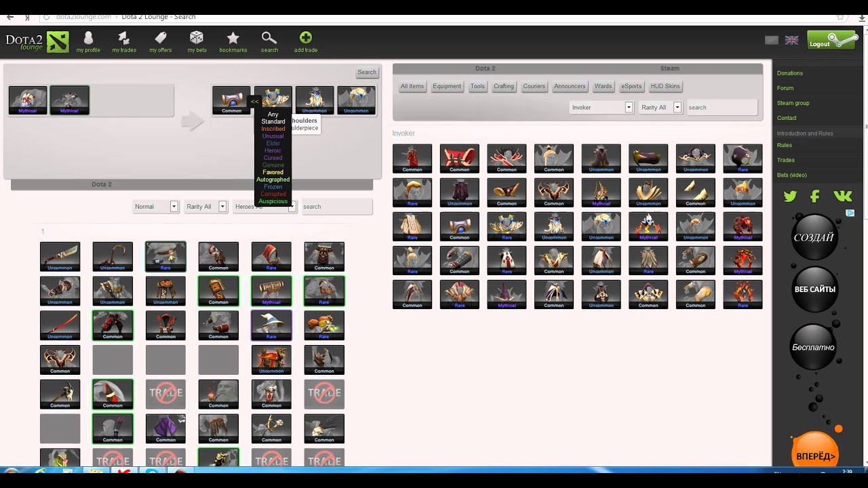Screen dimensions: 868x488
Task: Open the right Rarity All dropdown
Action: pos(660,107)
